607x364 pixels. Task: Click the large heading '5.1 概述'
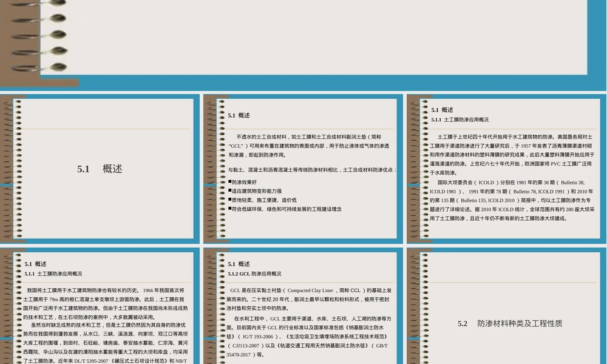[100, 169]
